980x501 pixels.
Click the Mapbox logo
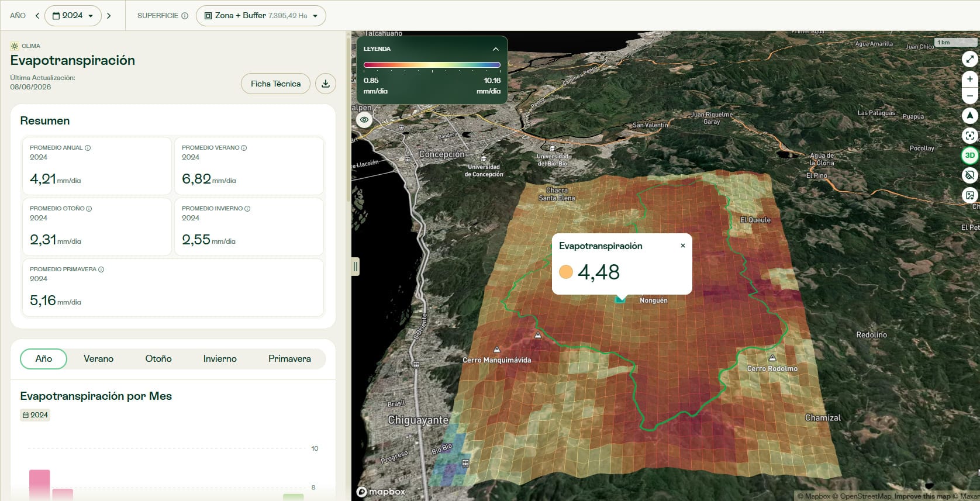coord(381,492)
